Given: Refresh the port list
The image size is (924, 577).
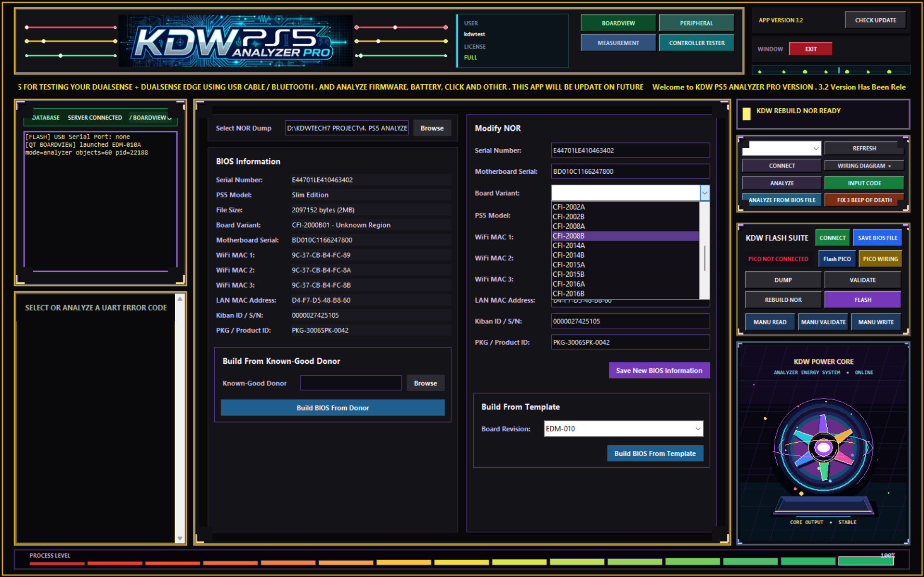Looking at the screenshot, I should pyautogui.click(x=864, y=148).
